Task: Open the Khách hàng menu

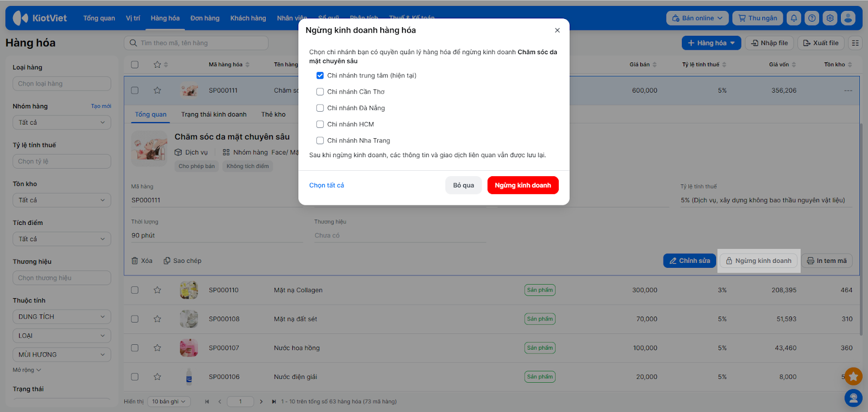Action: pyautogui.click(x=248, y=18)
